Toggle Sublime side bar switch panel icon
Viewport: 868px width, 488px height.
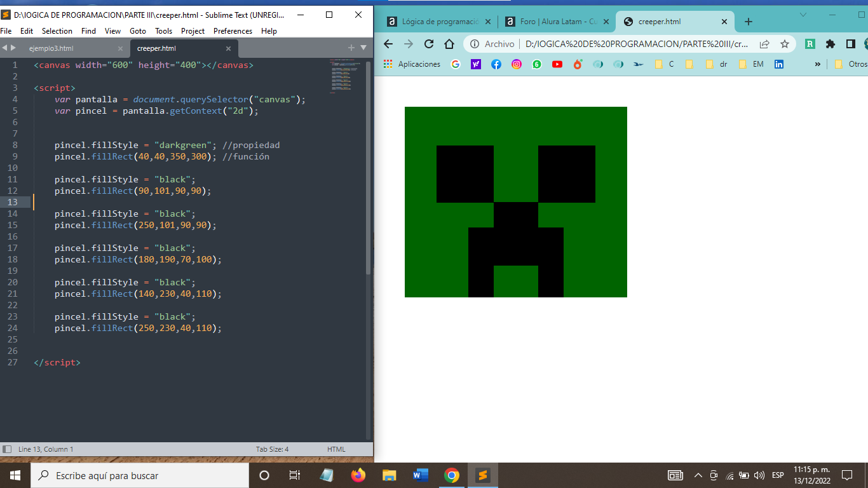pyautogui.click(x=7, y=449)
